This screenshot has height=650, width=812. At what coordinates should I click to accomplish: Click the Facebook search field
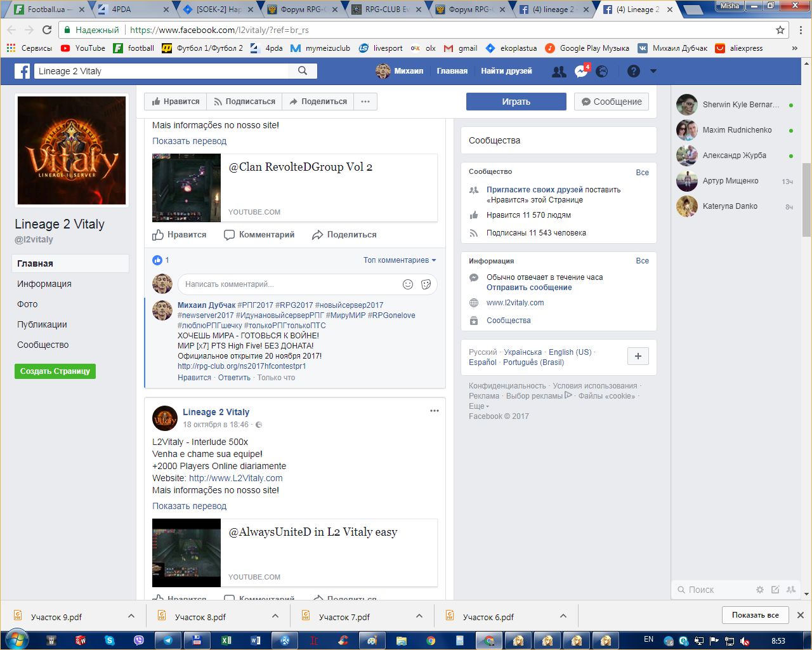pyautogui.click(x=162, y=71)
